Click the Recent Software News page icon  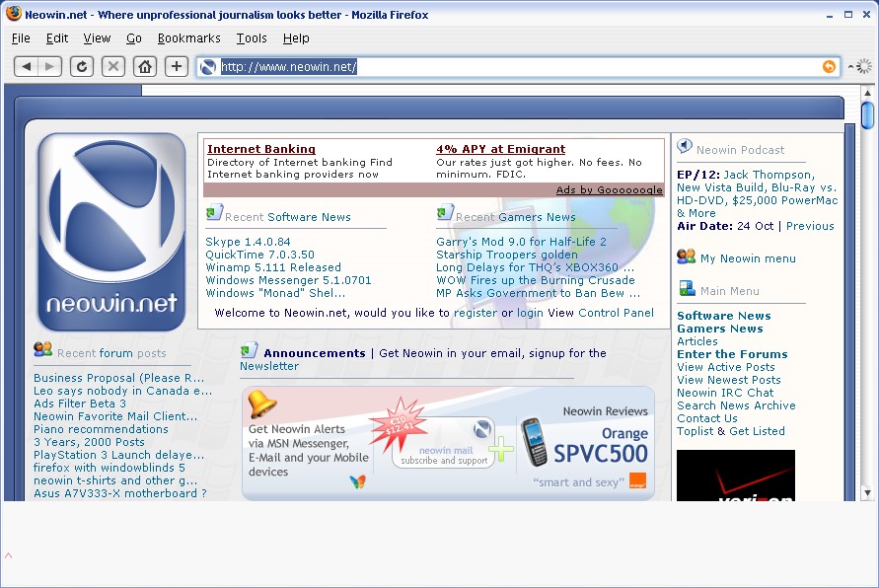pyautogui.click(x=214, y=212)
